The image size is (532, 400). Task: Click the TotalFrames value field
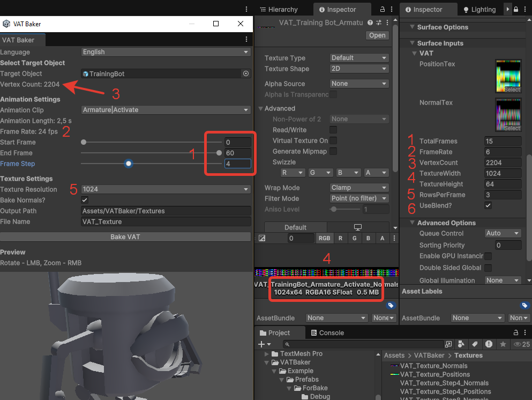[x=503, y=141]
